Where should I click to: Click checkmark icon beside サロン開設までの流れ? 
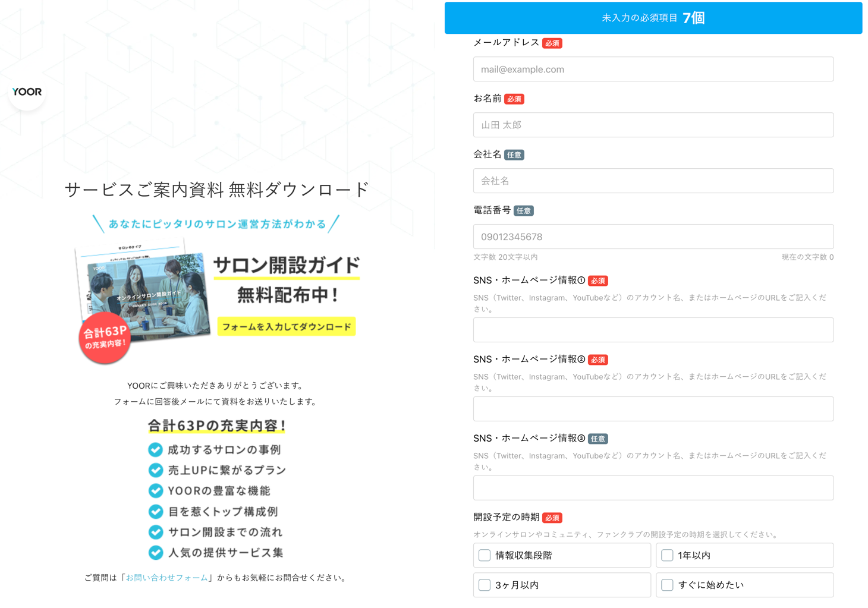[x=156, y=532]
